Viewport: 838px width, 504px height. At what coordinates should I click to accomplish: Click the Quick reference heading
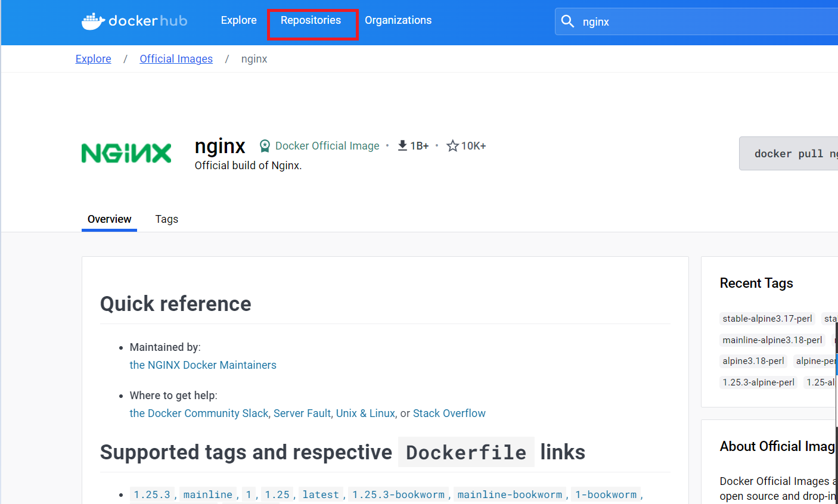176,304
